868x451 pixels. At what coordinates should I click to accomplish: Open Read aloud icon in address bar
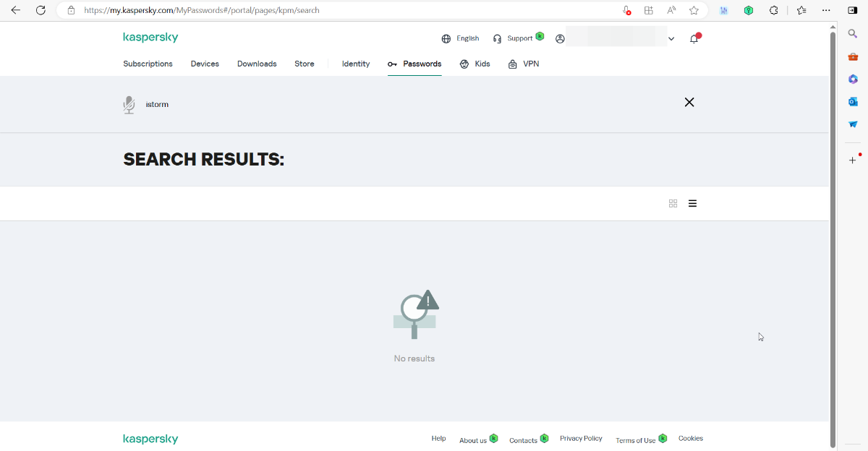[672, 11]
